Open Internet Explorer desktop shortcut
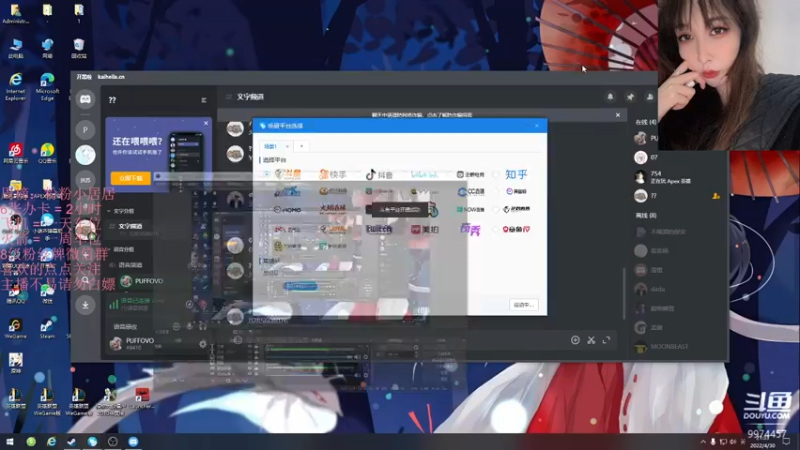Image resolution: width=800 pixels, height=450 pixels. click(x=16, y=86)
